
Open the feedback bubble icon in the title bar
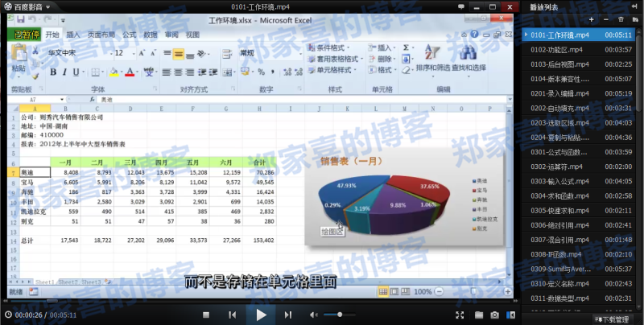point(461,7)
